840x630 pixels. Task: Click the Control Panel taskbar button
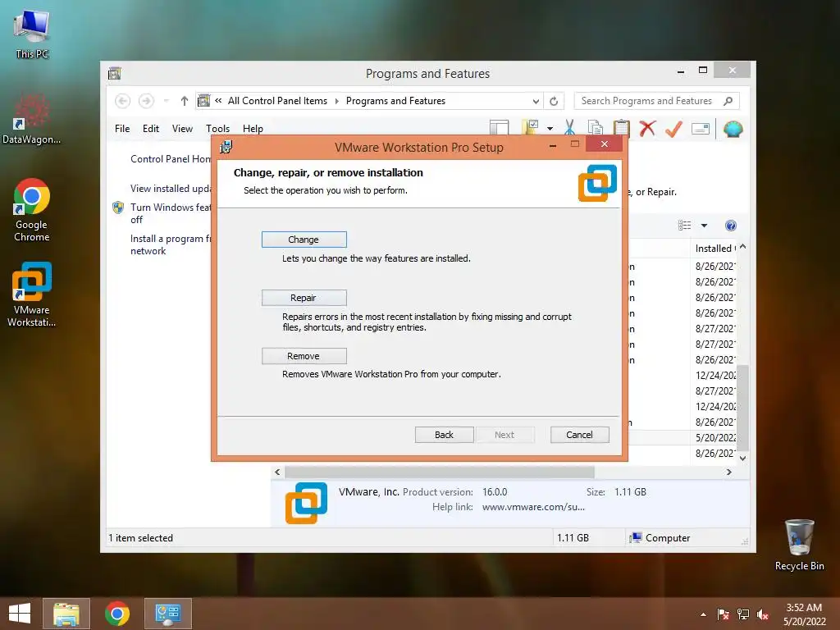(168, 614)
